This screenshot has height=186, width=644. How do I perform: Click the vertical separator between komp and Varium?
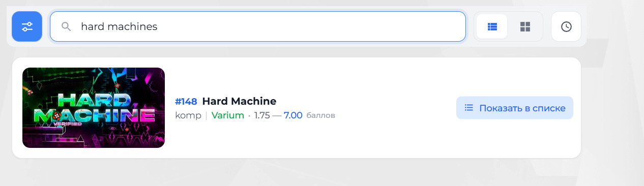(207, 115)
